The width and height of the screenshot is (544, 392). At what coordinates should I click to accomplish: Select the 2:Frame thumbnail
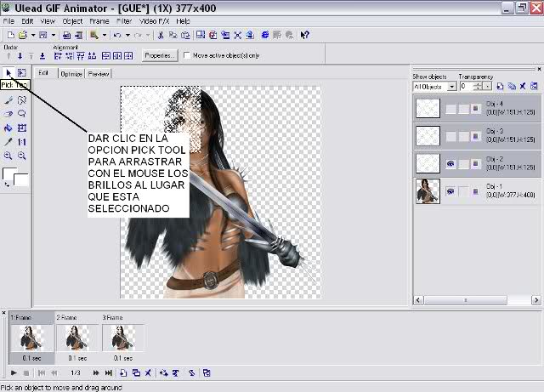click(x=77, y=338)
